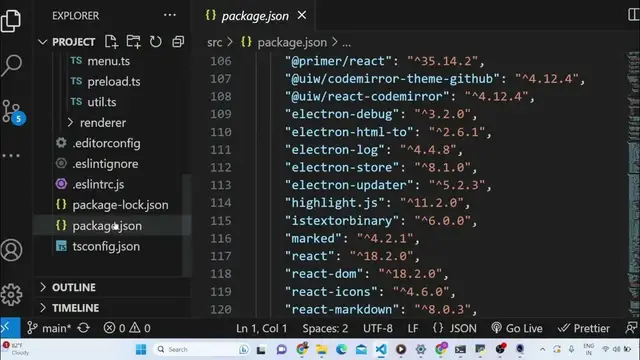The image size is (640, 360).
Task: Open the Mail app from taskbar
Action: coord(361,349)
